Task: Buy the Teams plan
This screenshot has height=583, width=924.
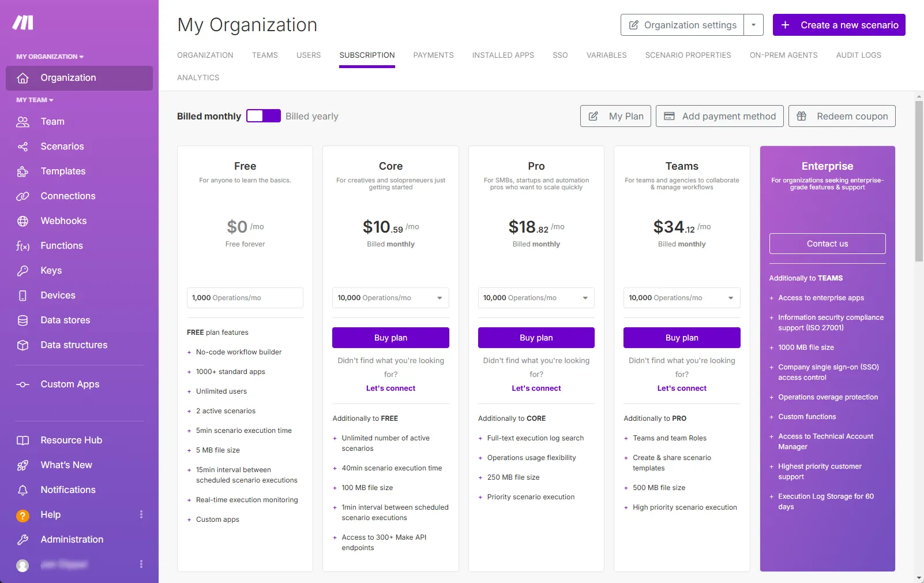Action: [682, 338]
